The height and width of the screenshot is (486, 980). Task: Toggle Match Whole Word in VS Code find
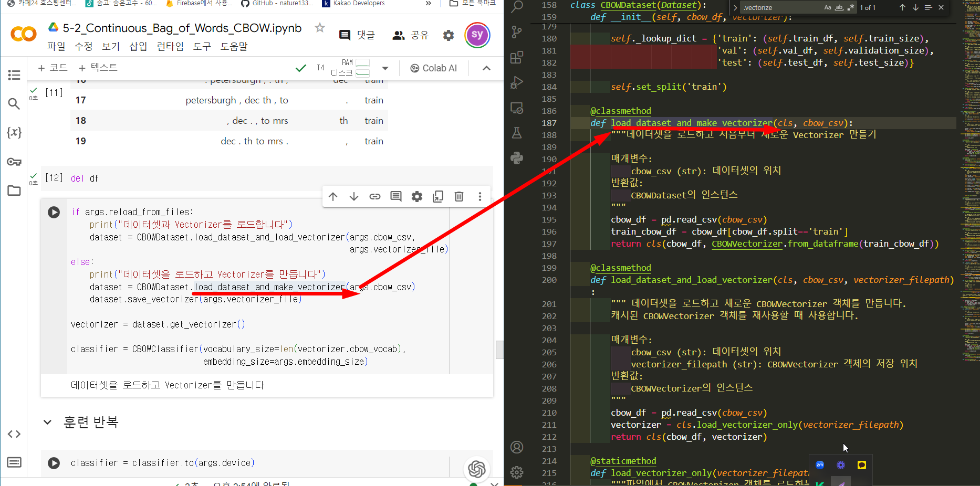click(x=839, y=7)
